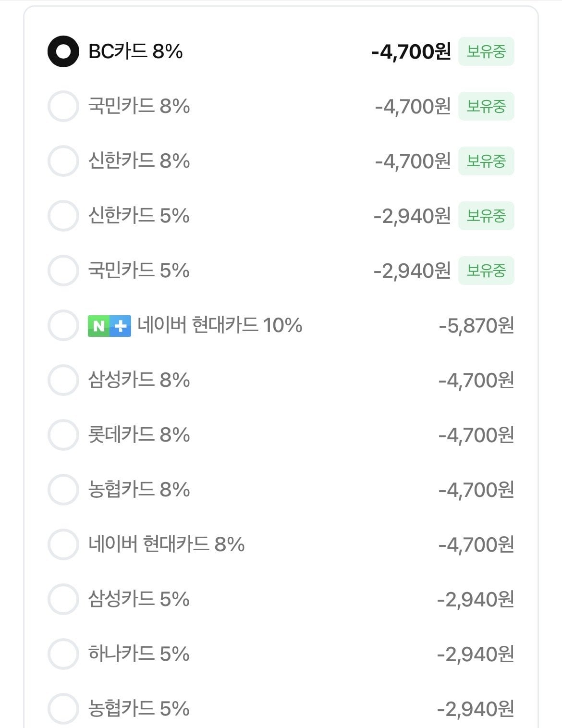This screenshot has height=728, width=562.
Task: Click 보유중 badge beside 신한카드 5%
Action: point(486,216)
